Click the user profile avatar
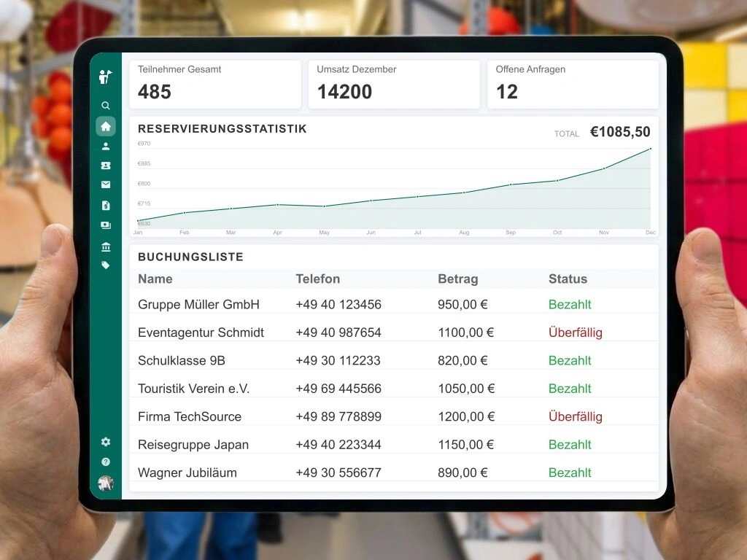This screenshot has width=747, height=560. tap(106, 483)
